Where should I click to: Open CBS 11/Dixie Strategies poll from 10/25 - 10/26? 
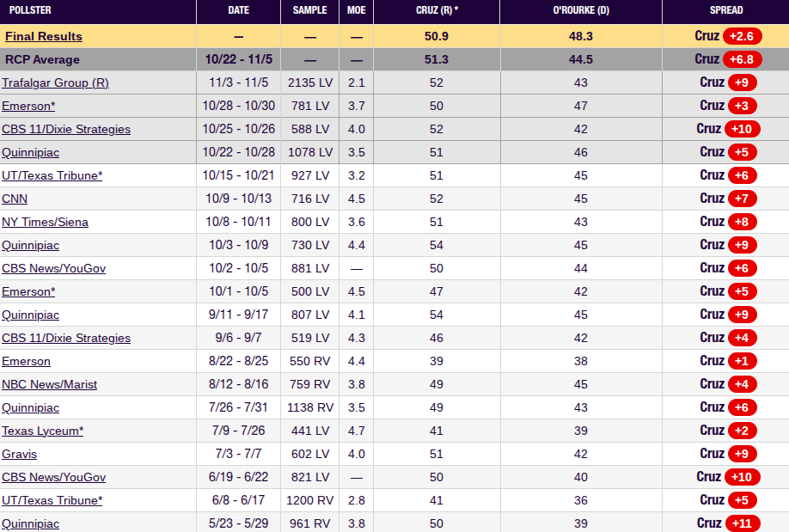point(66,129)
